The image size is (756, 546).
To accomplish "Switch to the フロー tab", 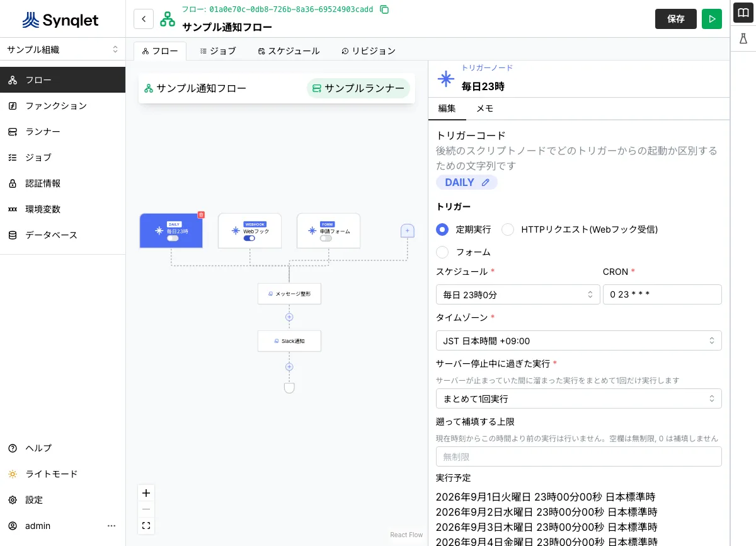I will [x=160, y=51].
